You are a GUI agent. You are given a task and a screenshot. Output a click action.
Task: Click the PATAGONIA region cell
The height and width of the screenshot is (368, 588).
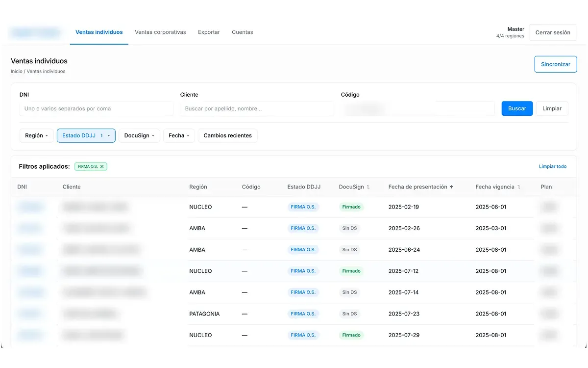[204, 314]
